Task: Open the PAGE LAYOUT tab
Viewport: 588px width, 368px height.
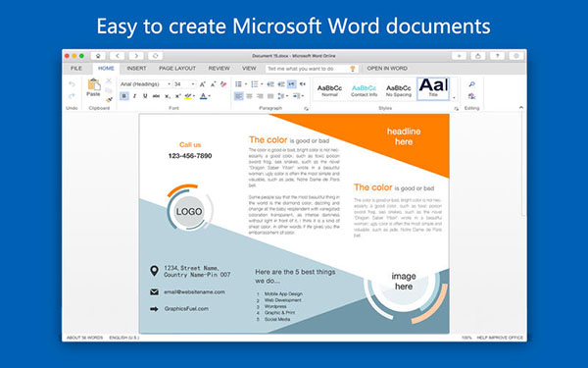Action: point(177,69)
